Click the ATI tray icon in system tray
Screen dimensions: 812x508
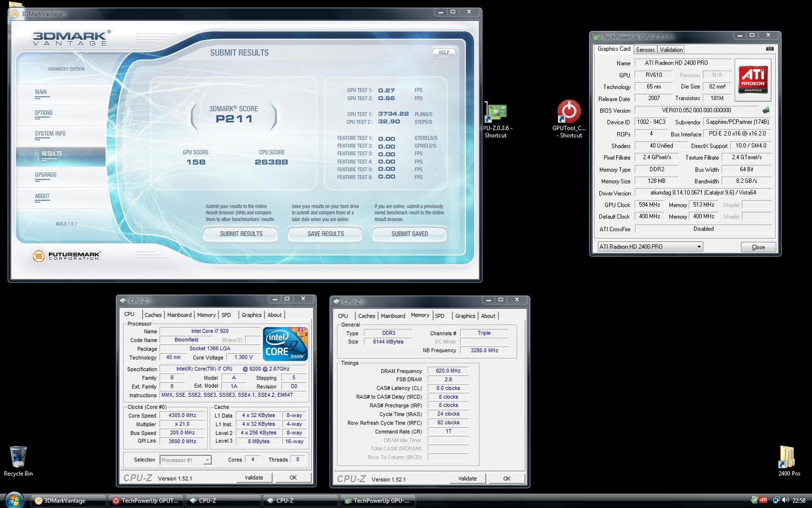tap(763, 500)
